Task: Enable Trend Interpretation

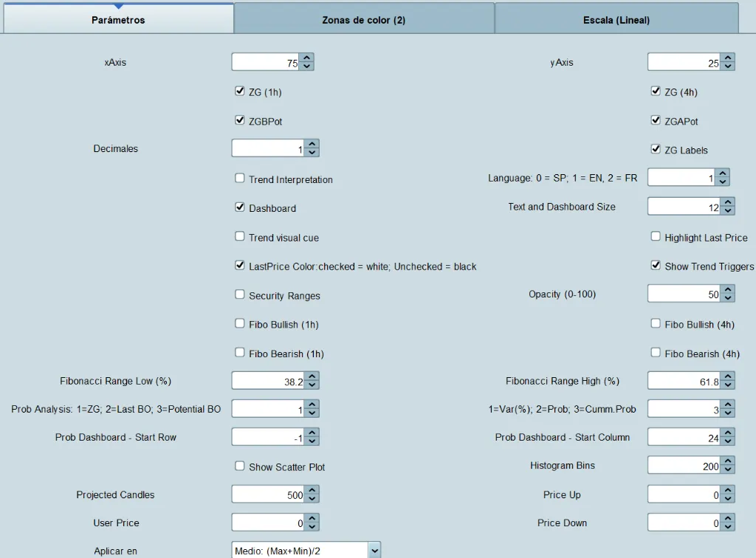Action: click(239, 178)
